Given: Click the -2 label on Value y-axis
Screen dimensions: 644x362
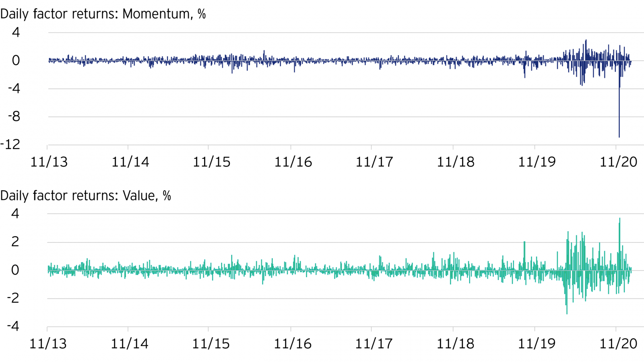Looking at the screenshot, I should pos(13,298).
